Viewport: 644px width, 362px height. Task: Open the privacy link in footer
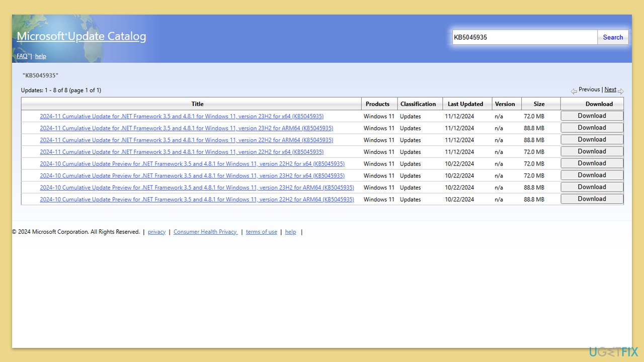[156, 232]
